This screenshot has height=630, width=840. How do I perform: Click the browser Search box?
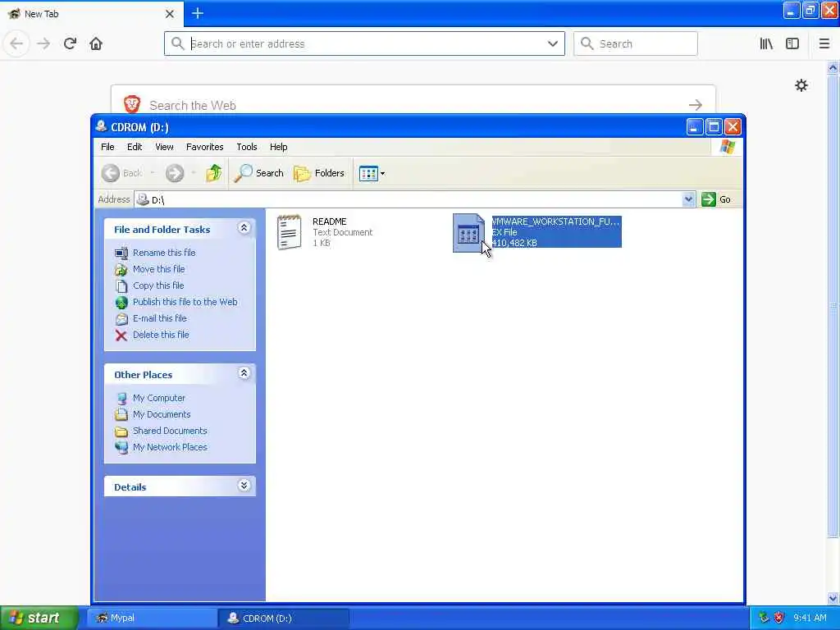pos(636,43)
